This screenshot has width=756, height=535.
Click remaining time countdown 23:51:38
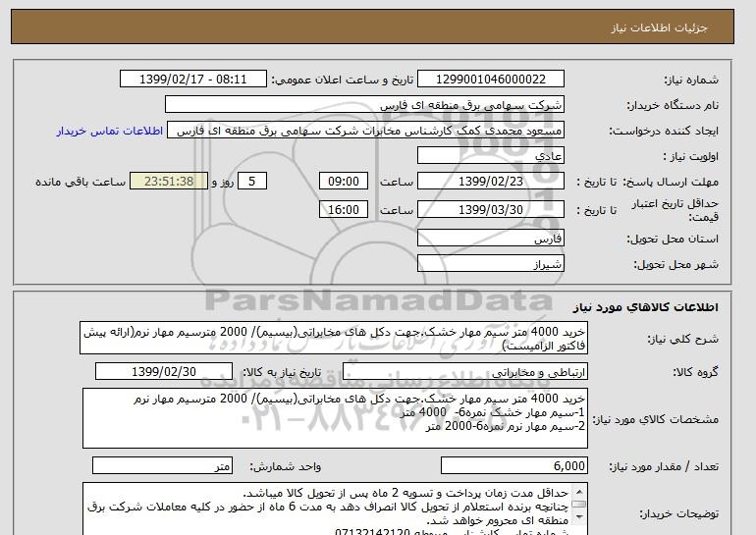pos(169,182)
